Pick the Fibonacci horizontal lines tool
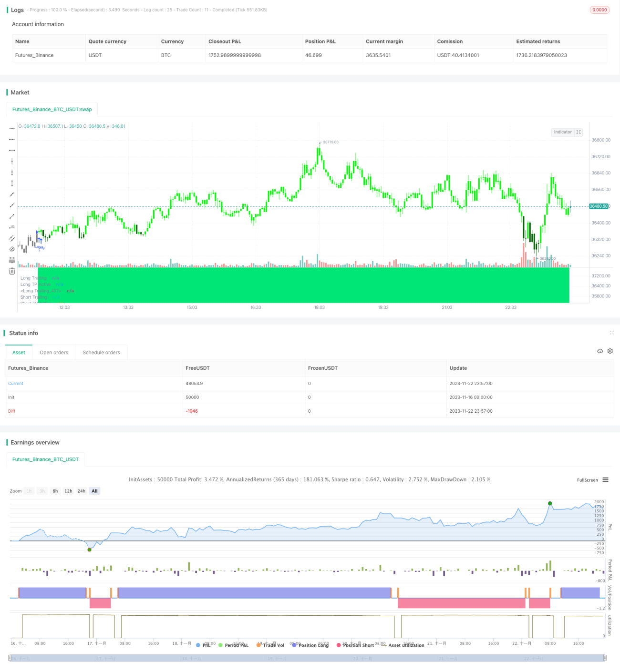Screen dimensions: 620x672 (12, 260)
